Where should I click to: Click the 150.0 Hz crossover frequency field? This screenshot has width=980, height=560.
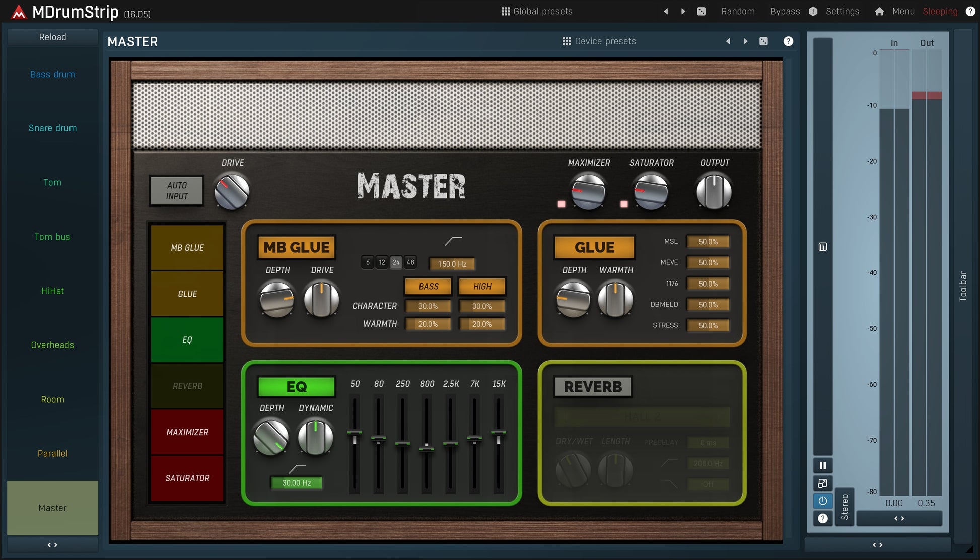[x=452, y=264]
